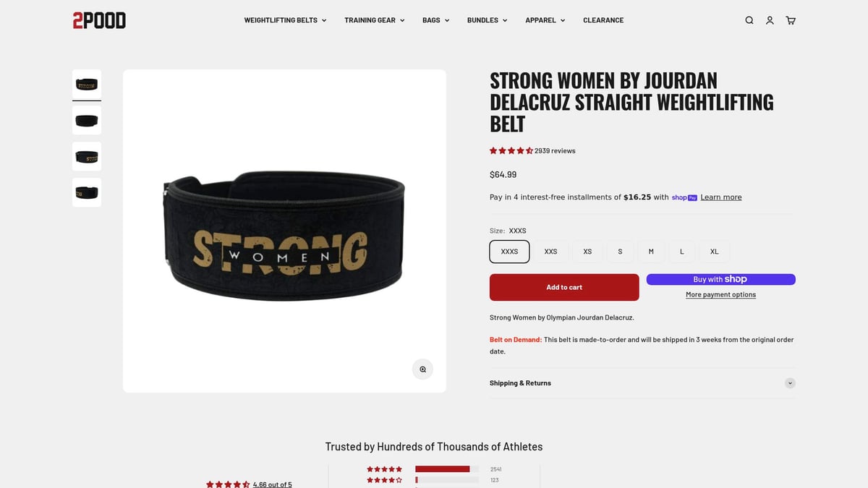868x488 pixels.
Task: Open the shopping cart icon
Action: point(791,20)
